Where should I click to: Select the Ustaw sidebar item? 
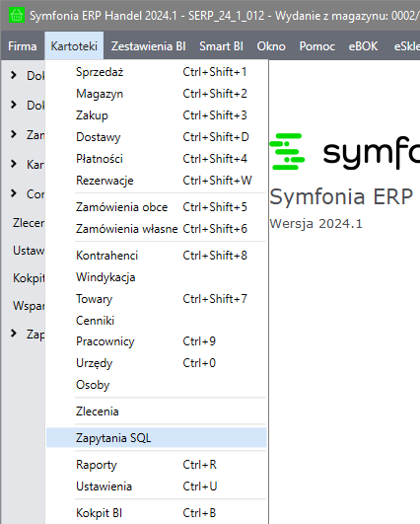coord(29,251)
